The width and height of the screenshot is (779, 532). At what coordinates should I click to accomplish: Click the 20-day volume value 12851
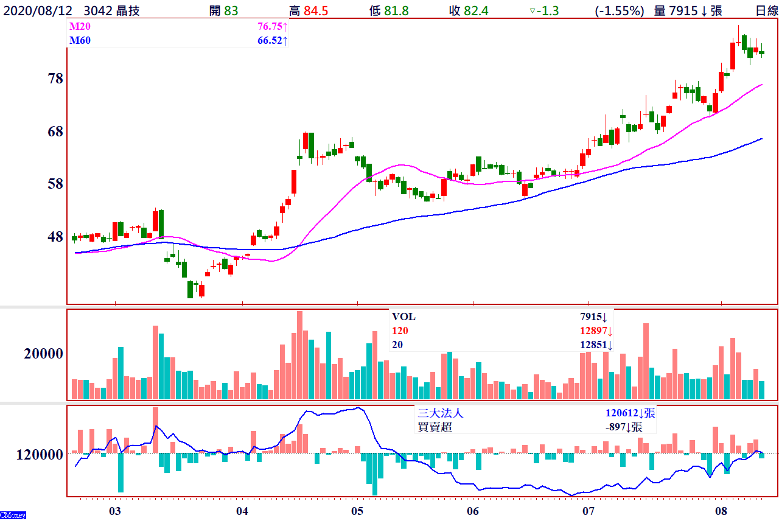[596, 345]
